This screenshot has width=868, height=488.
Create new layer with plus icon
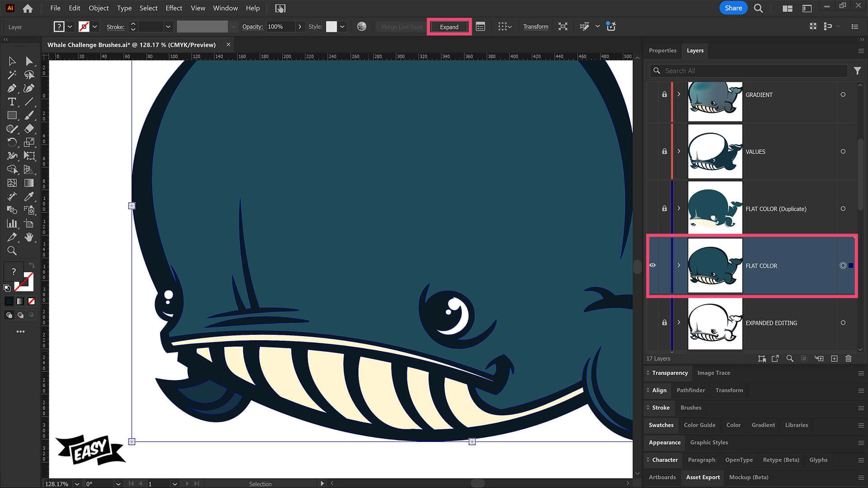[x=835, y=358]
